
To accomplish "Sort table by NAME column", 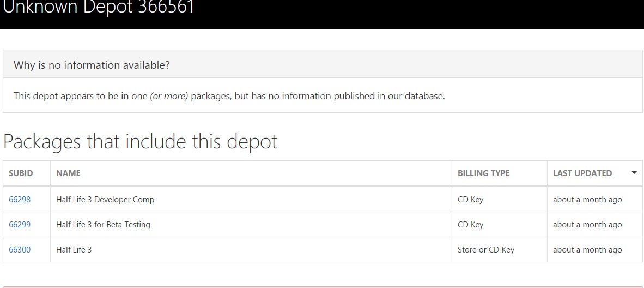I will coord(68,173).
